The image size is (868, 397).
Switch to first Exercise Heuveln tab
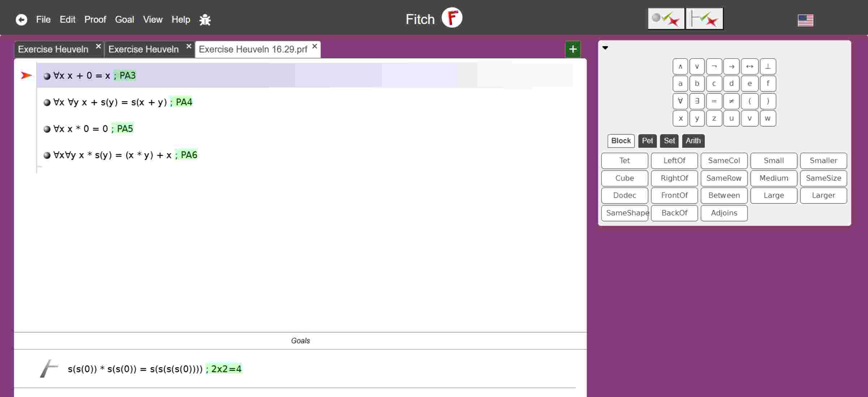tap(53, 49)
